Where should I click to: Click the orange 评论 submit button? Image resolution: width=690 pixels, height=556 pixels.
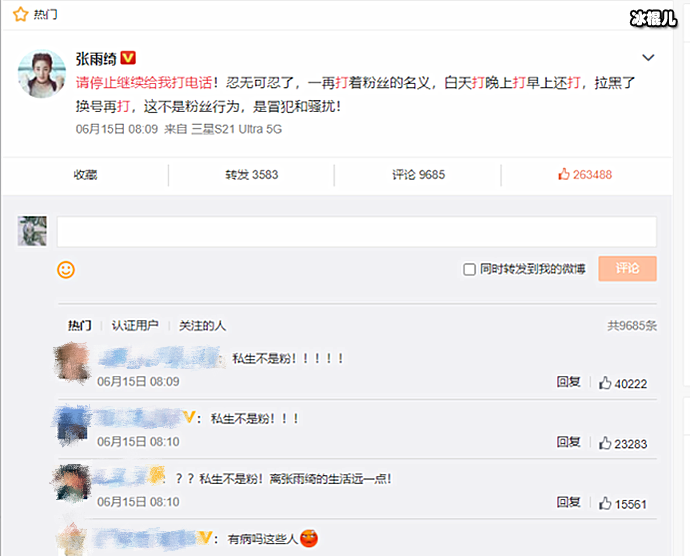pyautogui.click(x=628, y=269)
